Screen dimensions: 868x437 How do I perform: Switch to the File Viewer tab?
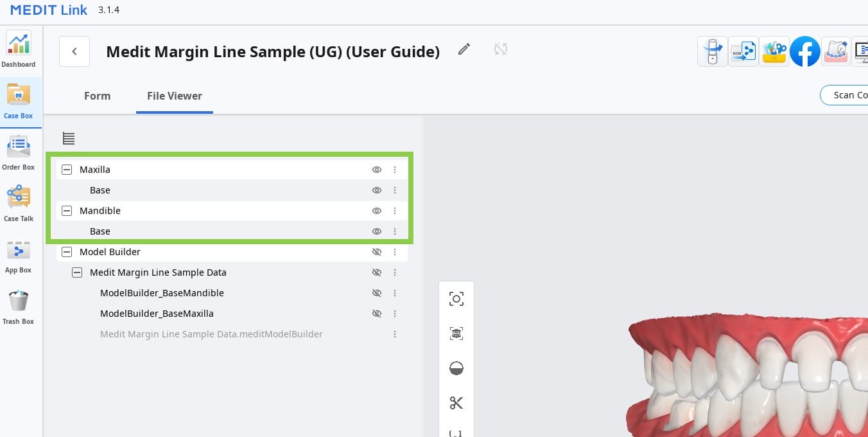pos(175,96)
